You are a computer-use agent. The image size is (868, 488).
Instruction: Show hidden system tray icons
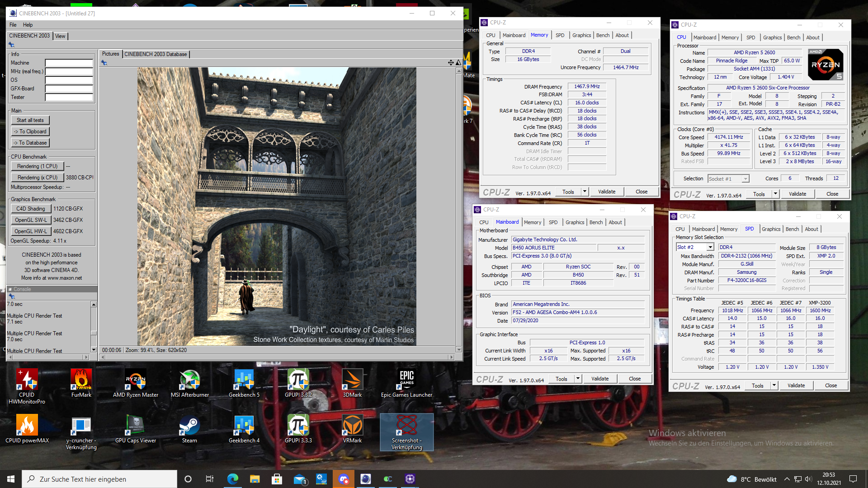tap(787, 479)
